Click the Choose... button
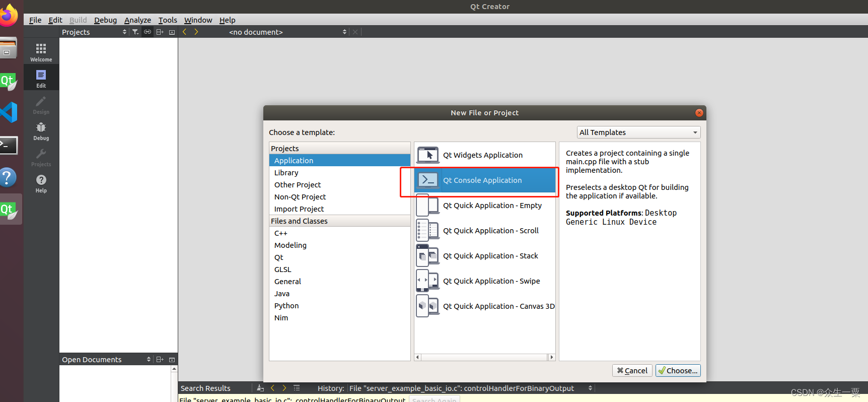Viewport: 868px width, 402px height. click(678, 370)
